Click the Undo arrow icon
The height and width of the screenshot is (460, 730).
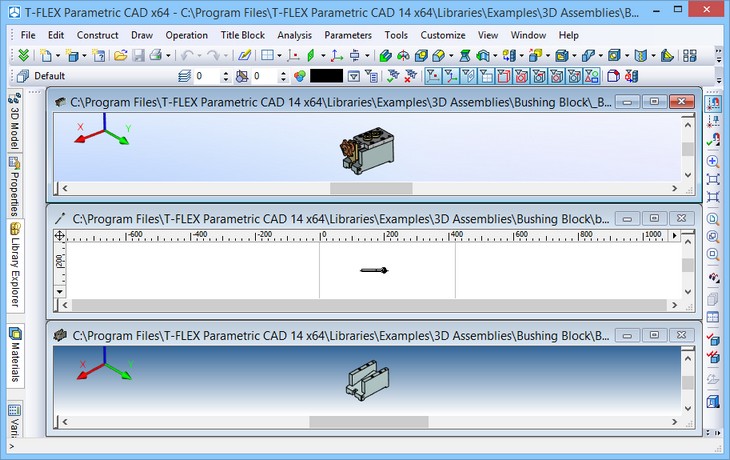[x=187, y=56]
